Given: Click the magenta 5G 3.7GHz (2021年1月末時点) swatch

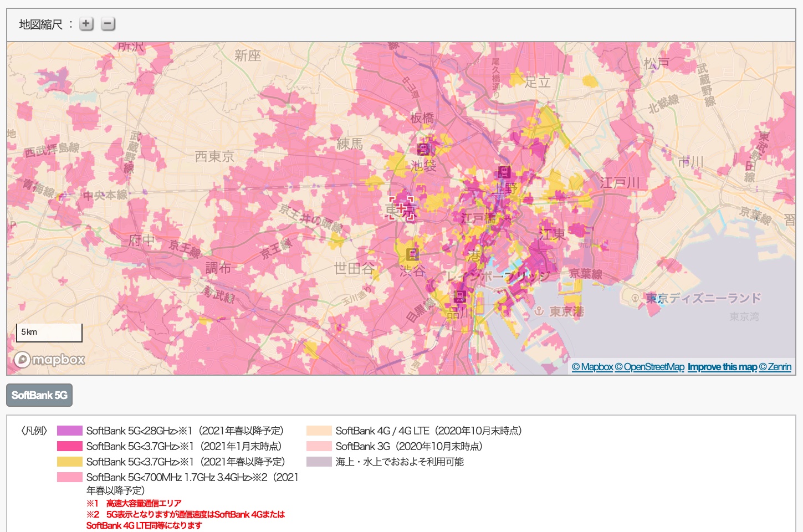Looking at the screenshot, I should pos(70,446).
